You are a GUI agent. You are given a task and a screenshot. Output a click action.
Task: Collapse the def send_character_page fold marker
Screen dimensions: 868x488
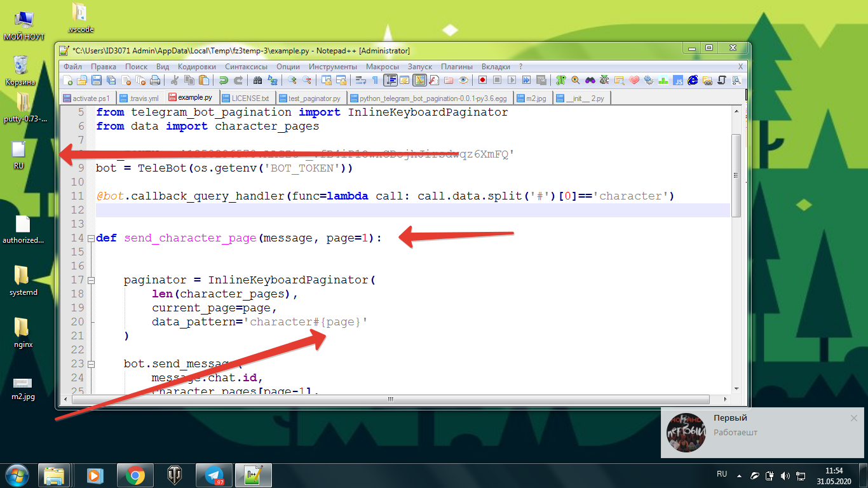91,239
